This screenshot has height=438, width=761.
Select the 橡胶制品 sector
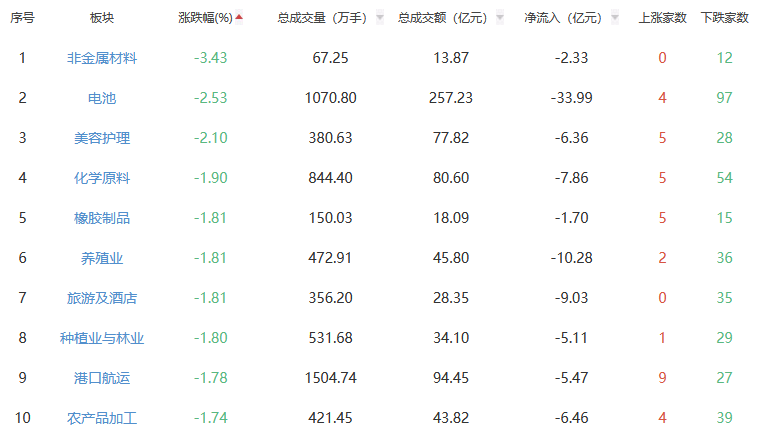click(102, 218)
